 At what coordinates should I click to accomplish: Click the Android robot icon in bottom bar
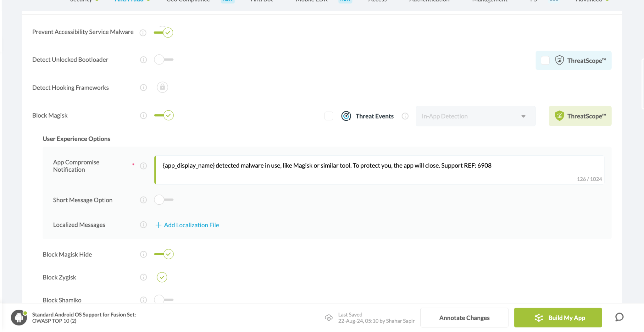point(19,318)
